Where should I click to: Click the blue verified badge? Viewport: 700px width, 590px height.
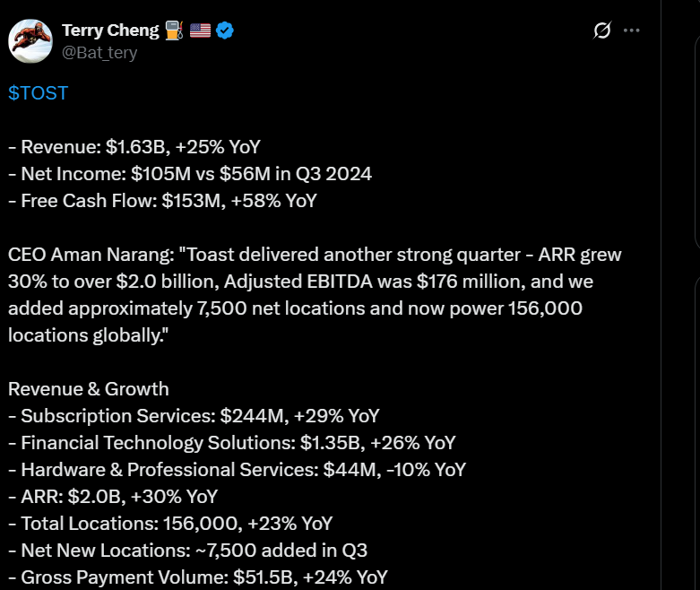(x=225, y=30)
